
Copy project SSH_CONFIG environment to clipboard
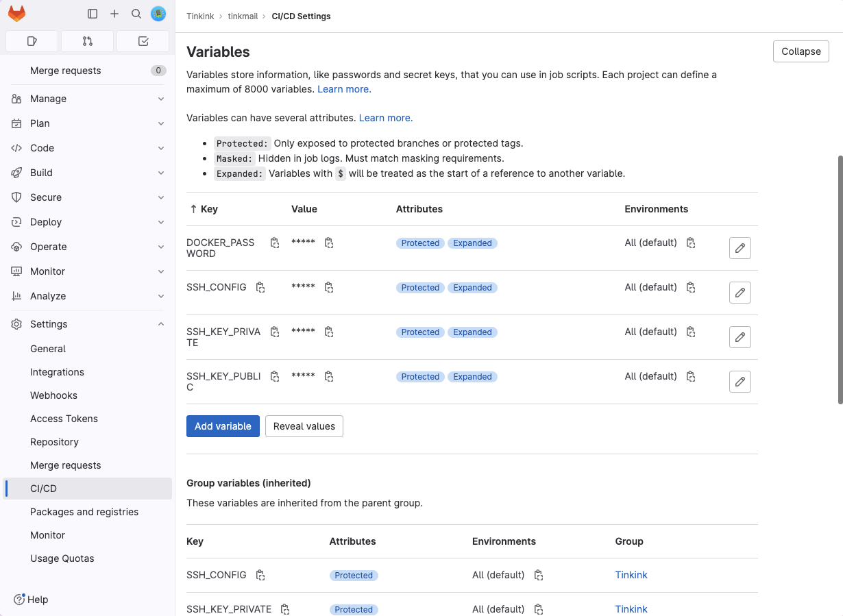click(691, 287)
